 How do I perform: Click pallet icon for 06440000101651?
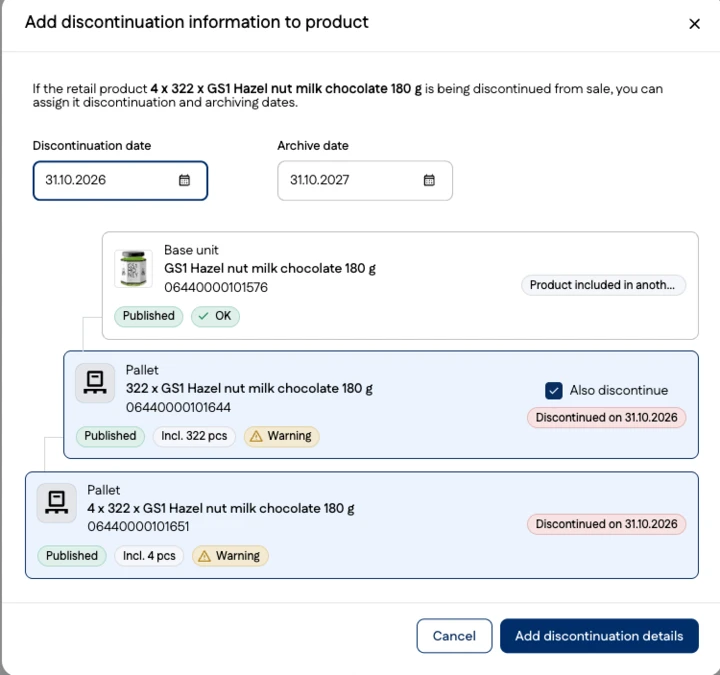coord(56,503)
